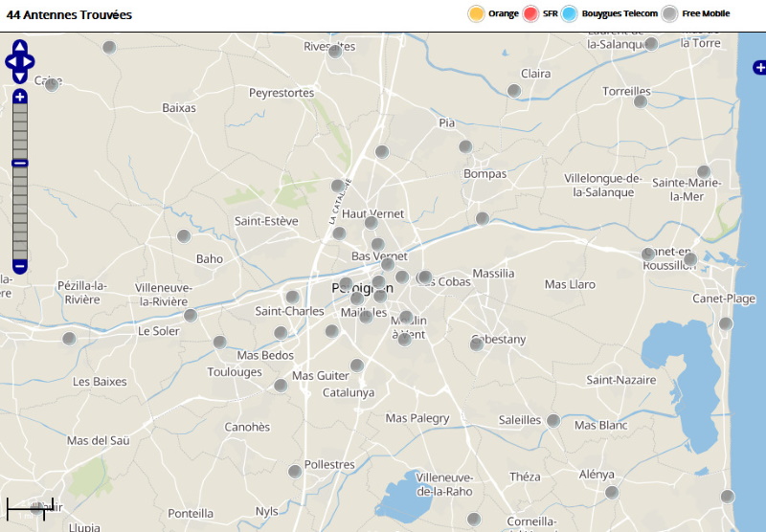Image resolution: width=766 pixels, height=532 pixels.
Task: Open the antenna marker northwest of Baho
Action: pyautogui.click(x=184, y=236)
